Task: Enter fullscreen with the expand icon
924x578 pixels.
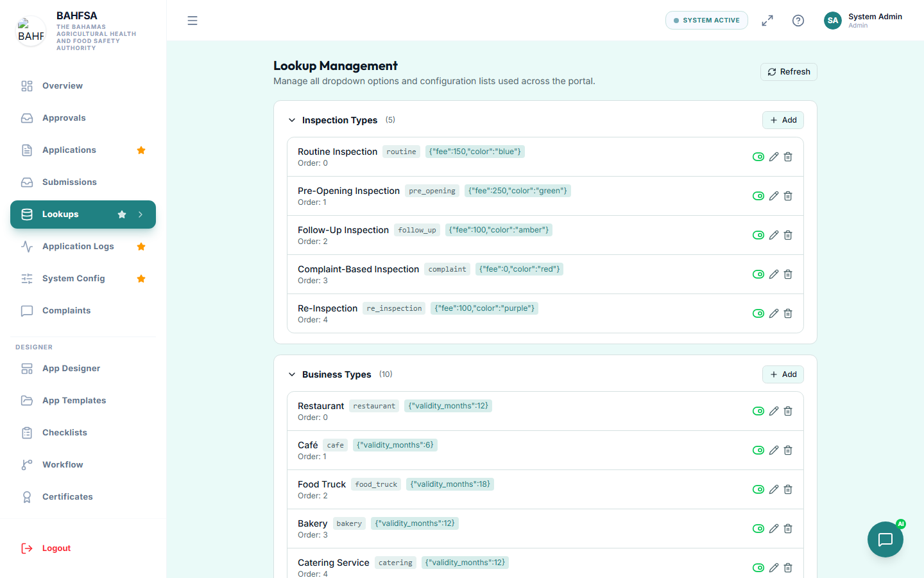Action: point(767,21)
